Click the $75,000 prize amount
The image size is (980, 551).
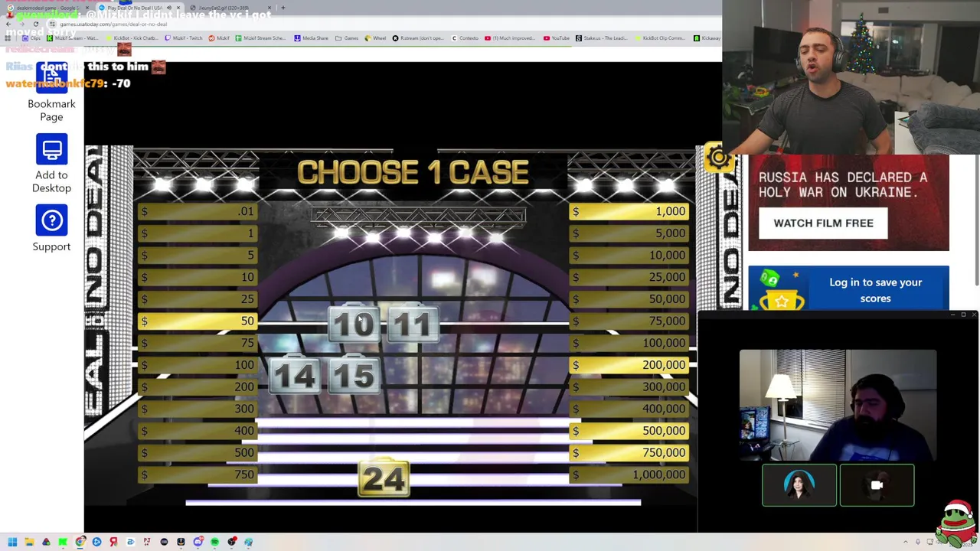629,321
